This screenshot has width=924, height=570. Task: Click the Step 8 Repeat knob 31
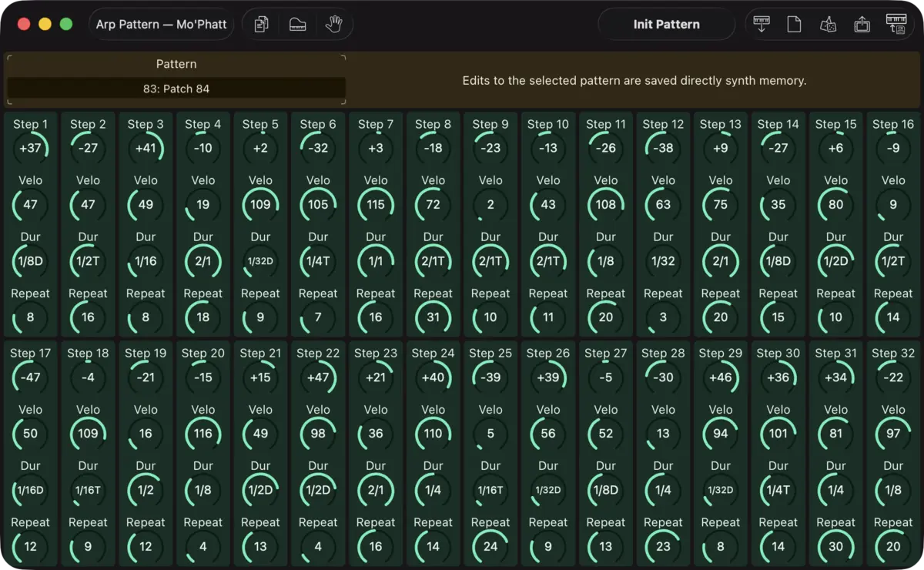434,317
